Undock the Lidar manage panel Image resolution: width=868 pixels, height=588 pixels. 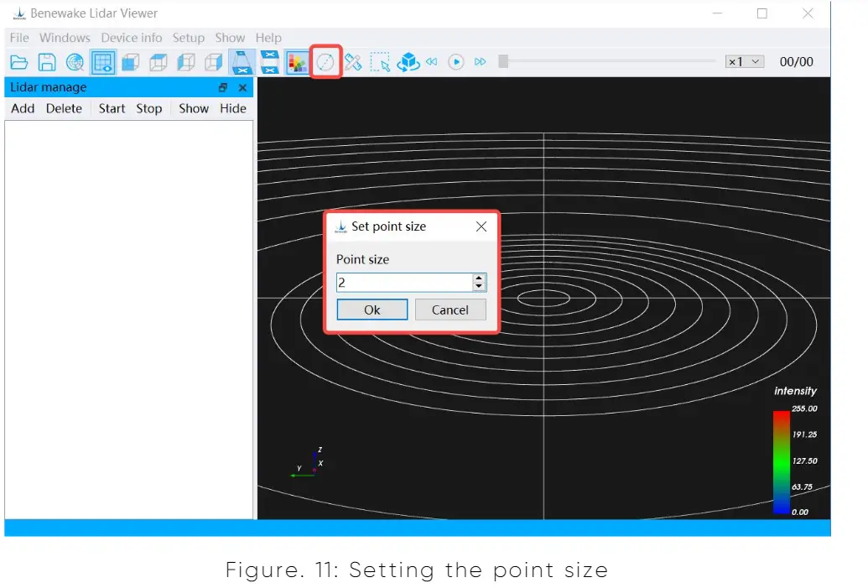click(x=223, y=87)
